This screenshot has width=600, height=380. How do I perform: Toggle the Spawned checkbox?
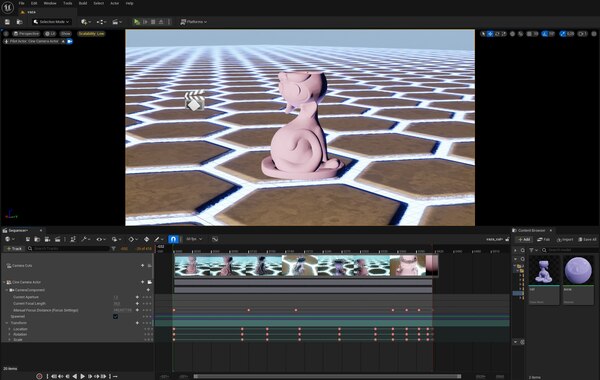click(x=116, y=316)
